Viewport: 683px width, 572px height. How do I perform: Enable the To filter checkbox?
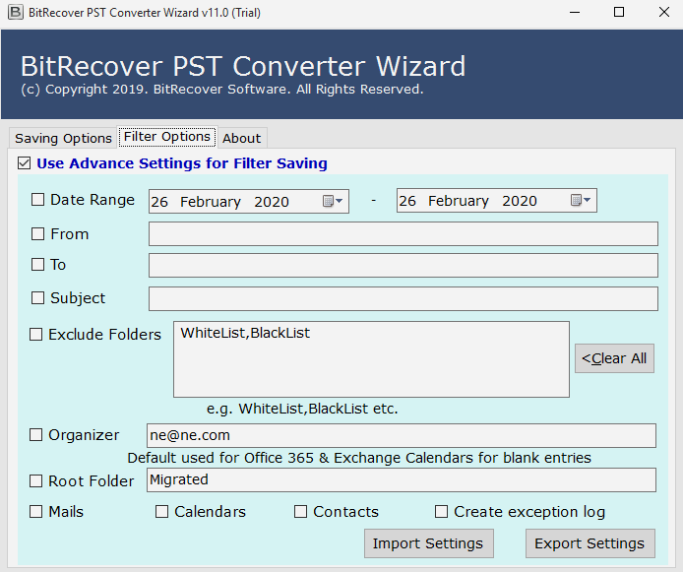(38, 265)
